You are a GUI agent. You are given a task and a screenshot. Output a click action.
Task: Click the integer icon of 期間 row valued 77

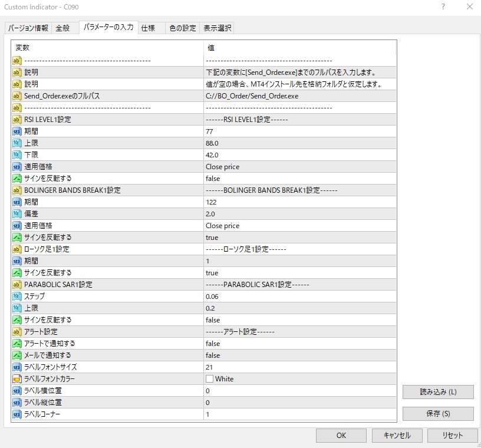pos(17,131)
